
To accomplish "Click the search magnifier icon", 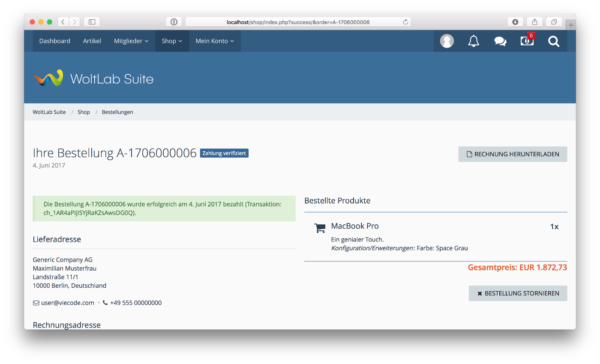I will (x=554, y=41).
